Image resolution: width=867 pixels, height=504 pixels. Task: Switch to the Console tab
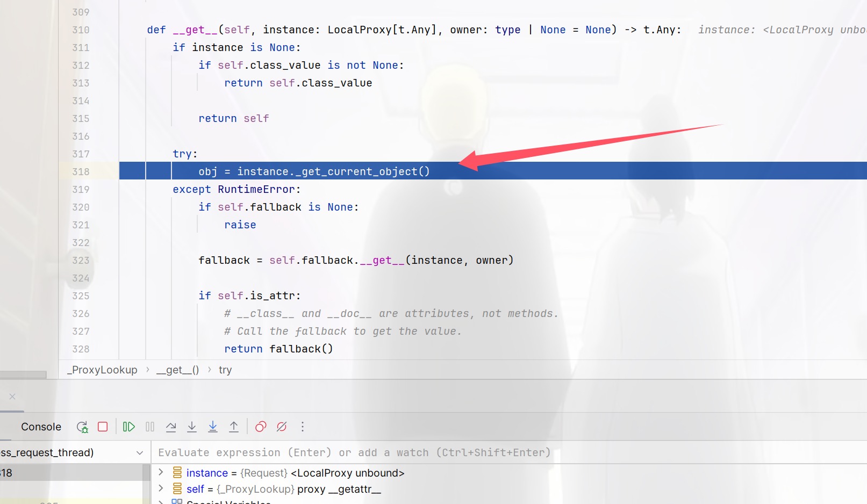pos(41,427)
